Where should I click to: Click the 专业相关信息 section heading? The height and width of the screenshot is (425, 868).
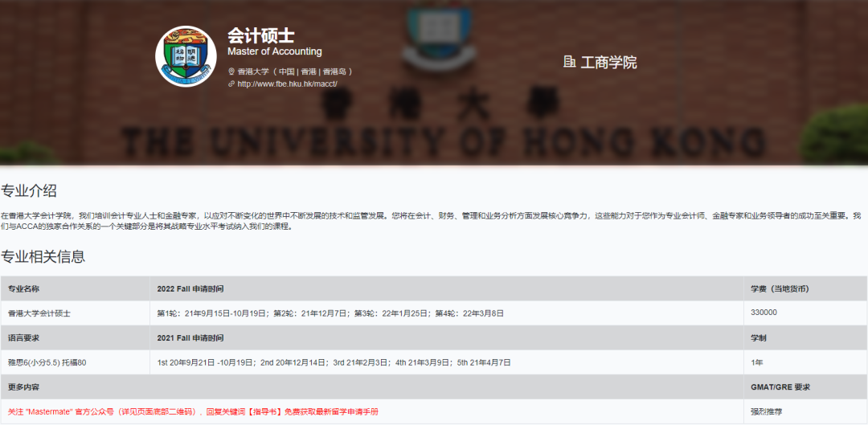43,257
